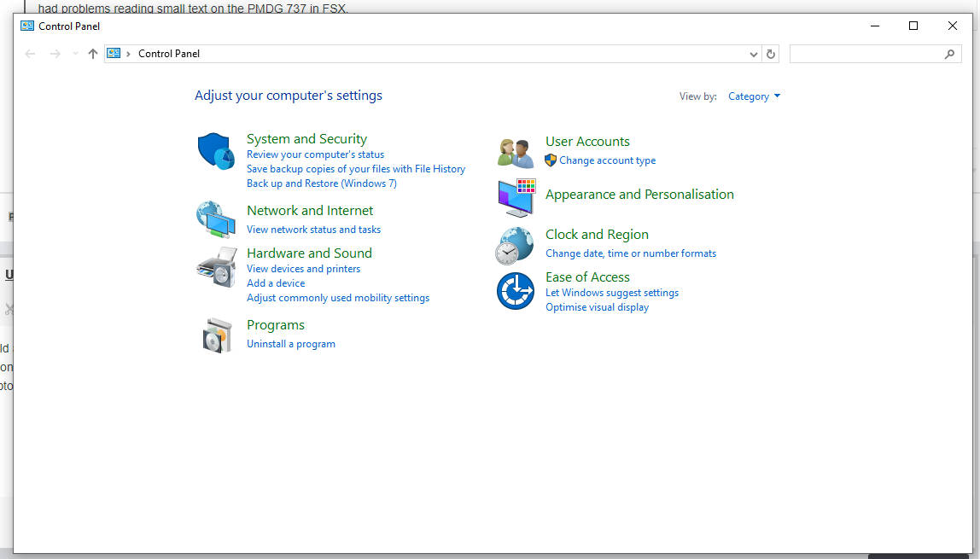
Task: Open Save backup copies with File History
Action: 356,169
